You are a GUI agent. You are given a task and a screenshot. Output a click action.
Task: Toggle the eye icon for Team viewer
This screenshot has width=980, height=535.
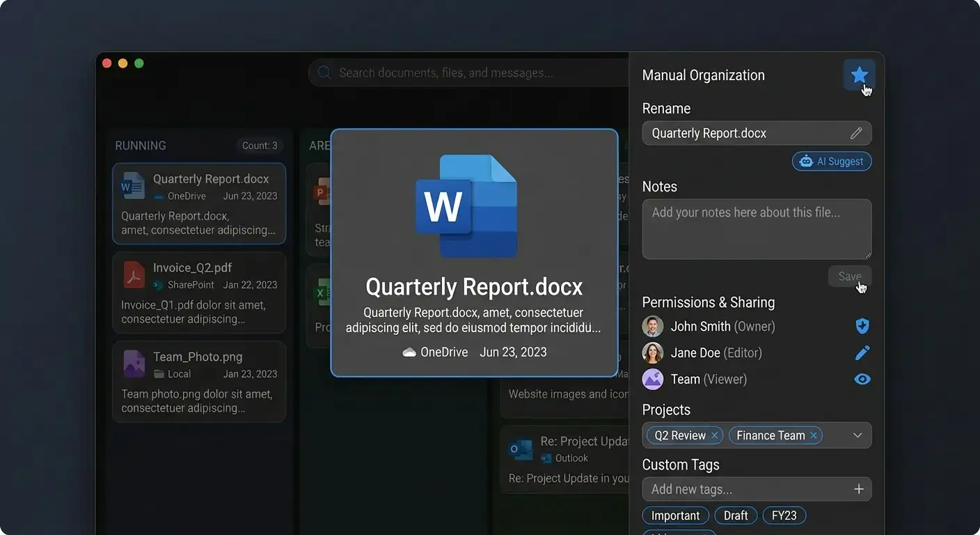pyautogui.click(x=862, y=380)
